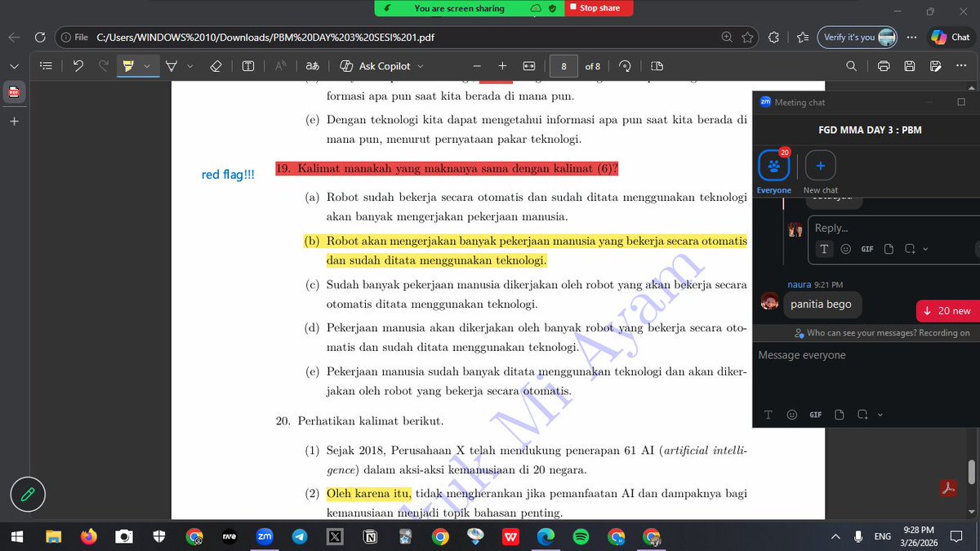Open browser Extensions menu
Screen dimensions: 980x551
tap(774, 37)
